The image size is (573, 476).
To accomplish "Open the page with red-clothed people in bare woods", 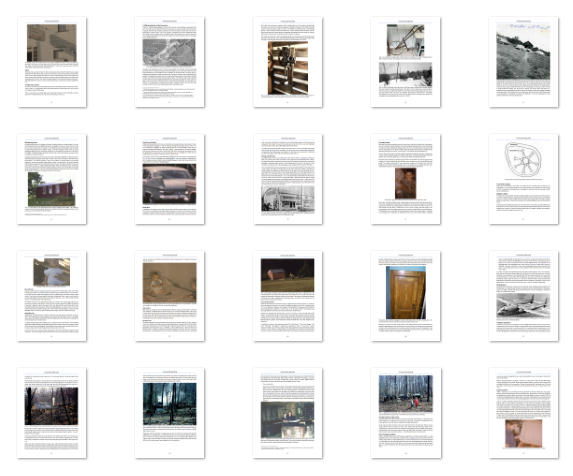I will [406, 413].
